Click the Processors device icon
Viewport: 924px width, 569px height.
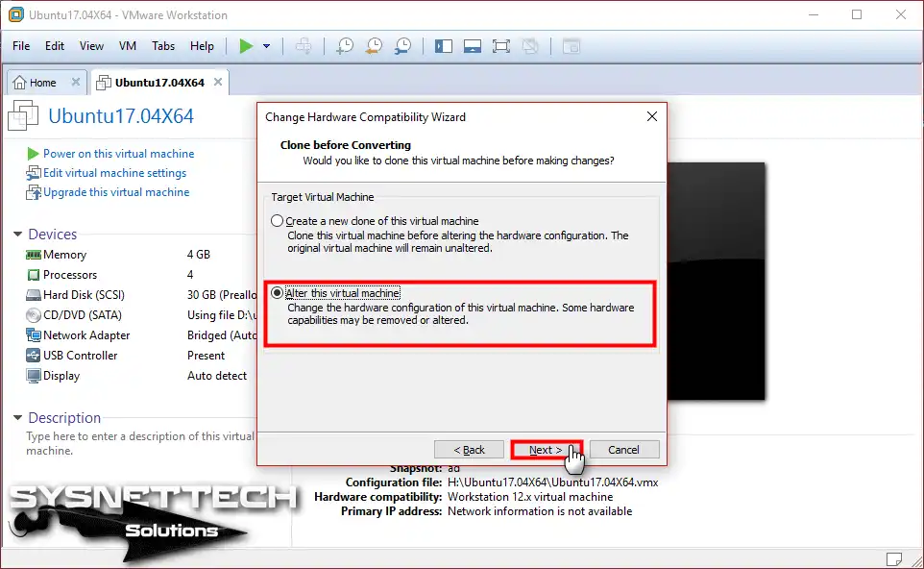(33, 275)
